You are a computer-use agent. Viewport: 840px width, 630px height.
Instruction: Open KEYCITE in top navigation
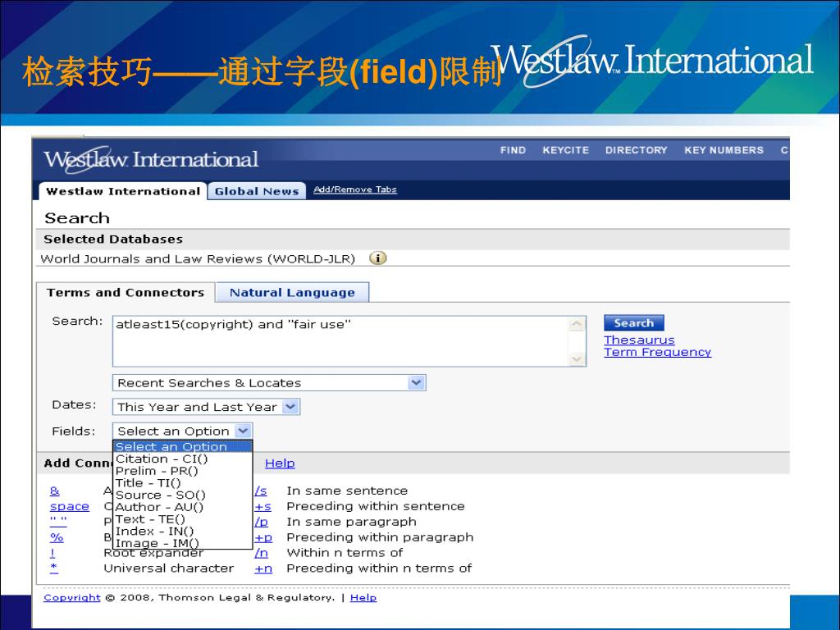[x=565, y=150]
